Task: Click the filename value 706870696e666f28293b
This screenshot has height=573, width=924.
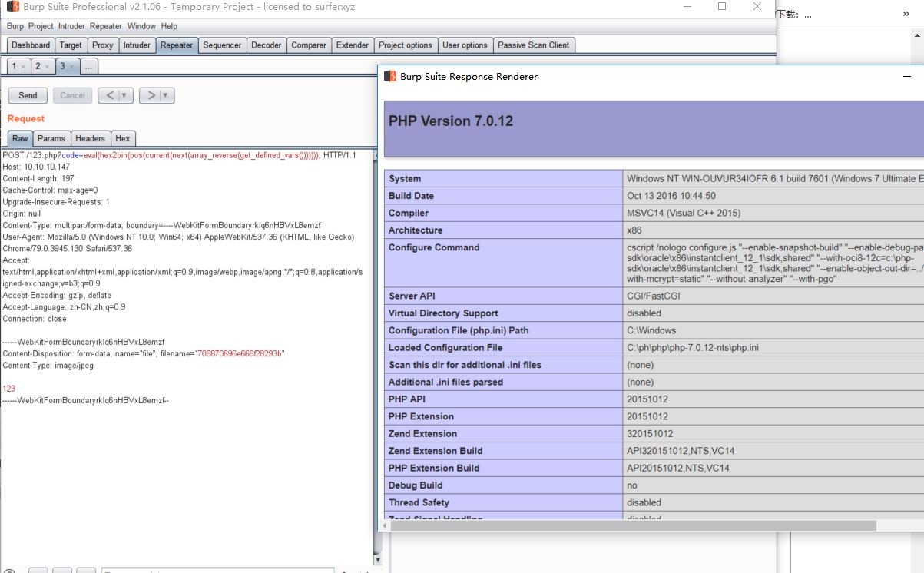Action: click(x=240, y=353)
